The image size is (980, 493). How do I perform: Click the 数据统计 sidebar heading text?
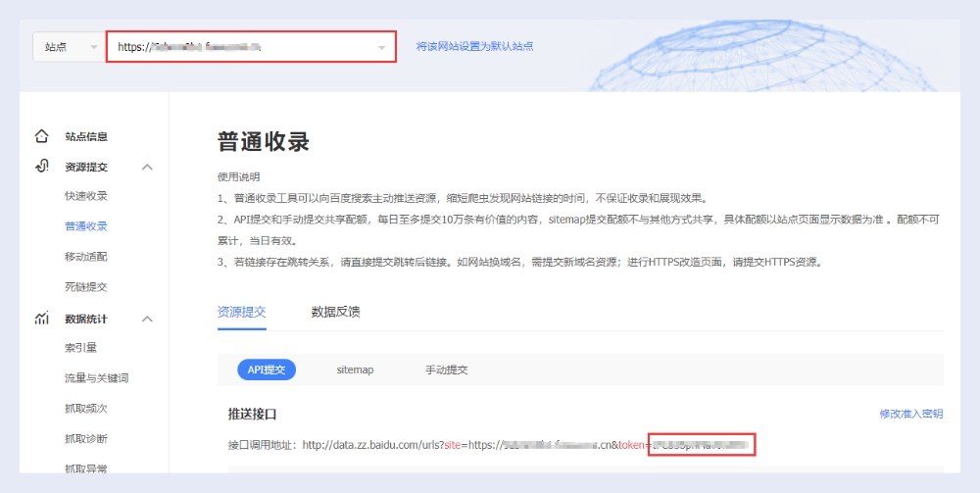(86, 319)
